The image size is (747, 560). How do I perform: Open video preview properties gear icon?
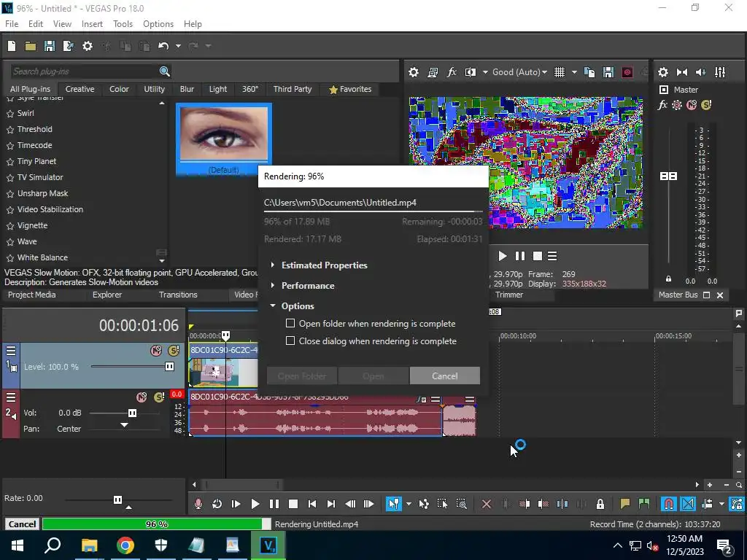(x=414, y=72)
